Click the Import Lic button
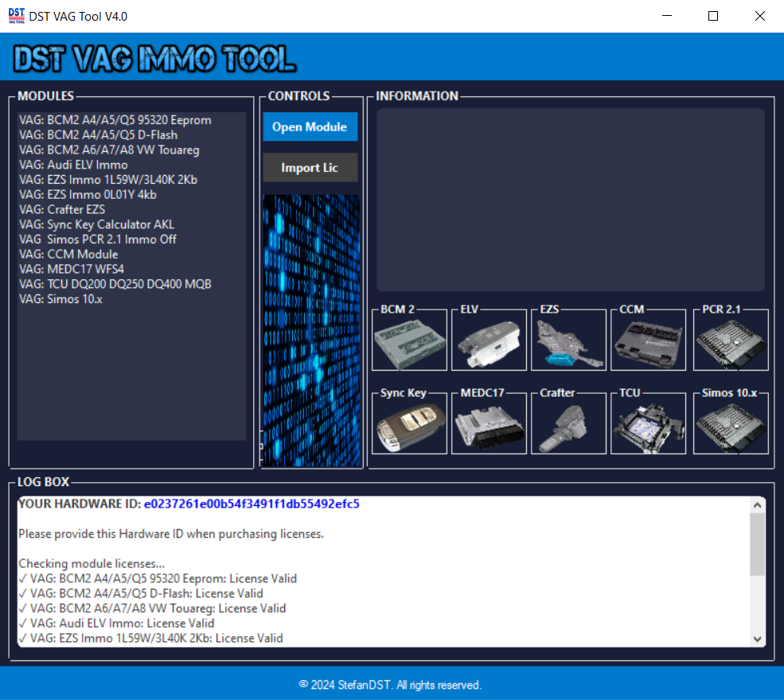784x700 pixels. click(310, 168)
